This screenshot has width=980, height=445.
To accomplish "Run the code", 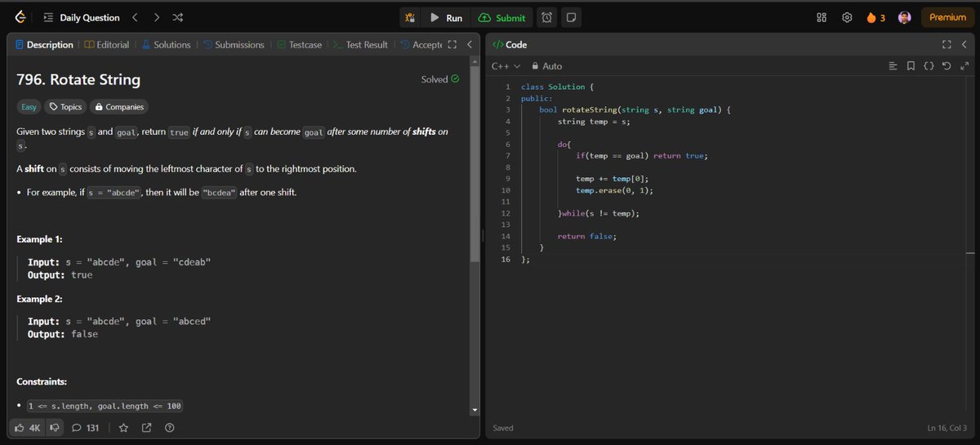I will tap(446, 17).
